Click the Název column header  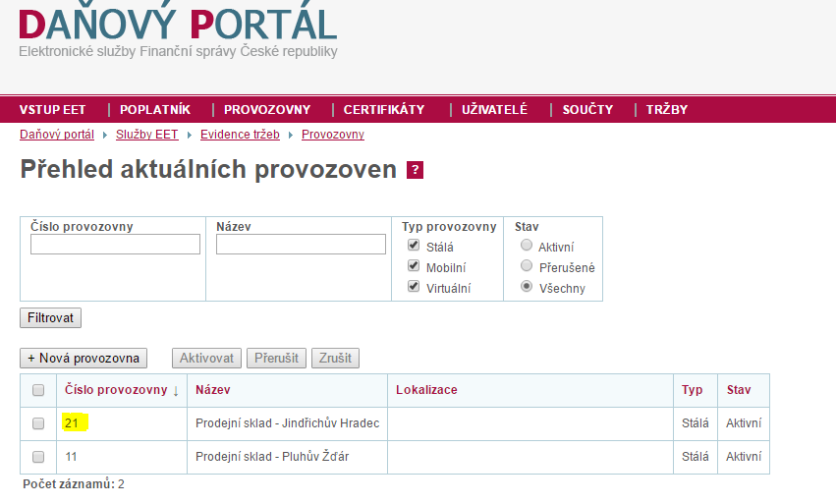(213, 390)
